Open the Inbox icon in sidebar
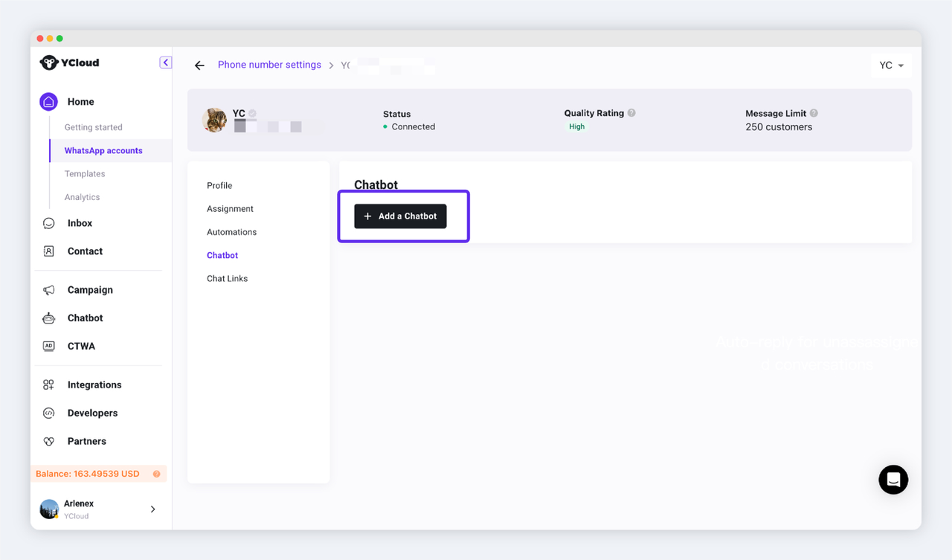The height and width of the screenshot is (560, 952). (x=49, y=223)
